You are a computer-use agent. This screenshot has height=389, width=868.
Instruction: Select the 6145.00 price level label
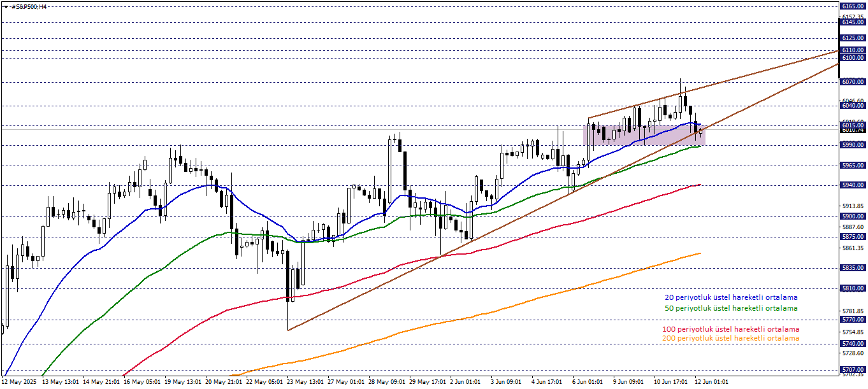click(x=853, y=22)
